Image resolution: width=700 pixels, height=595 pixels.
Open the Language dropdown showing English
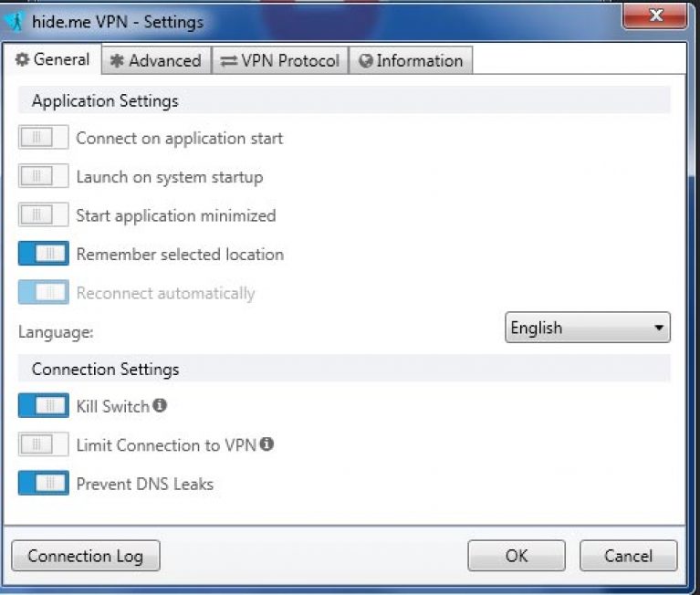click(x=588, y=328)
